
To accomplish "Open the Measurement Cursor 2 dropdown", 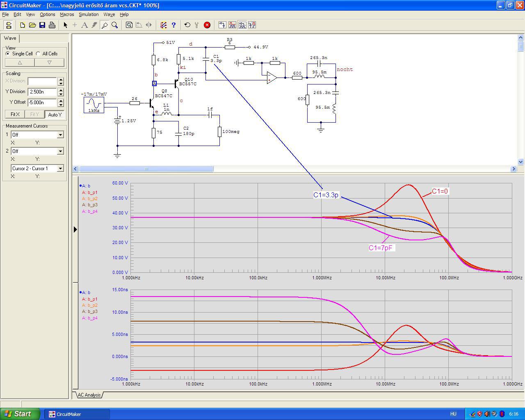I will [x=60, y=151].
